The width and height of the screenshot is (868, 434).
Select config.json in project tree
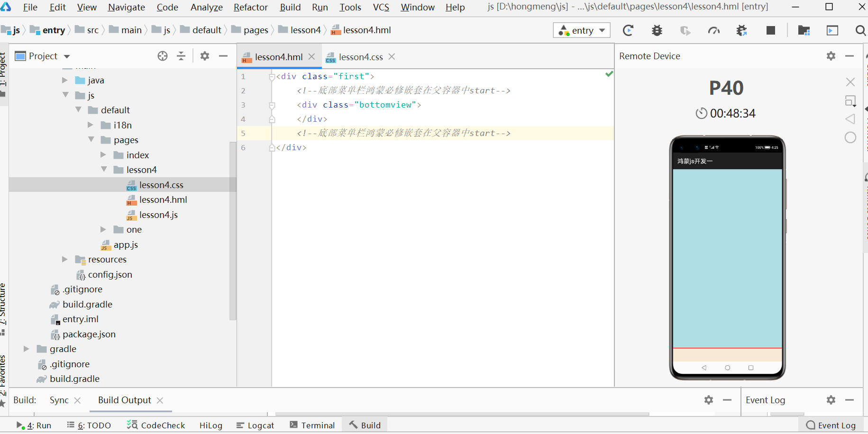coord(110,274)
